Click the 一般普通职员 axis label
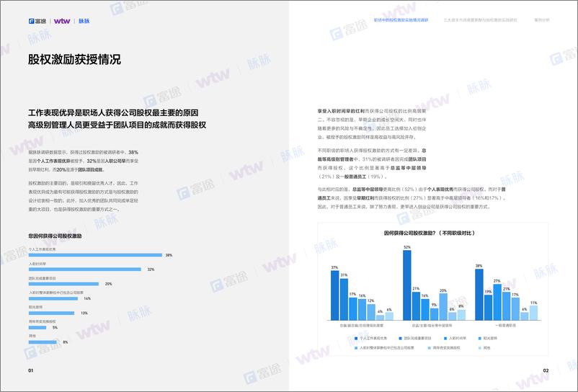The image size is (578, 392). pyautogui.click(x=505, y=326)
